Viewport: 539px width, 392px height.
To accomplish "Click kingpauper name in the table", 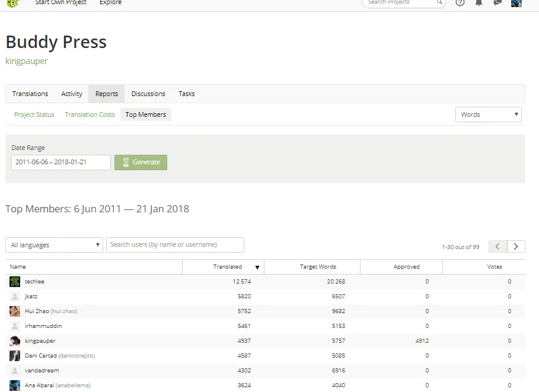I will coord(40,341).
